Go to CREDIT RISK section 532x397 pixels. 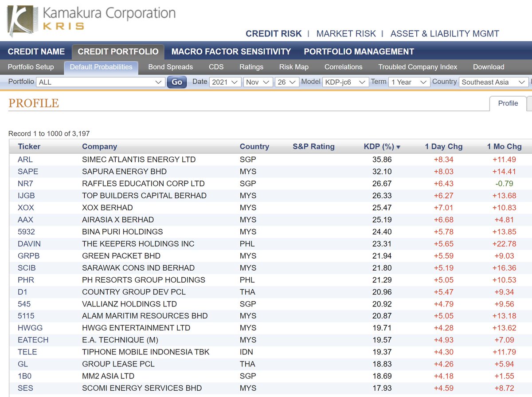[274, 34]
